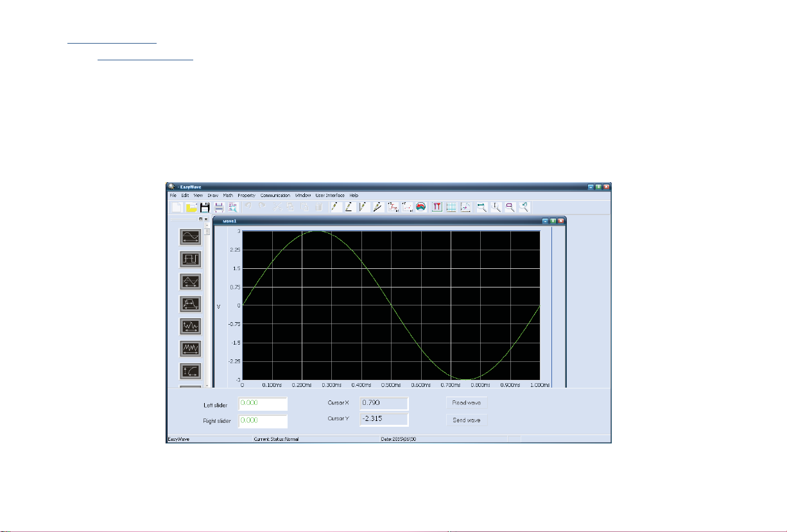Choose the sine waveform in side panel
The image size is (787, 532).
tap(191, 237)
